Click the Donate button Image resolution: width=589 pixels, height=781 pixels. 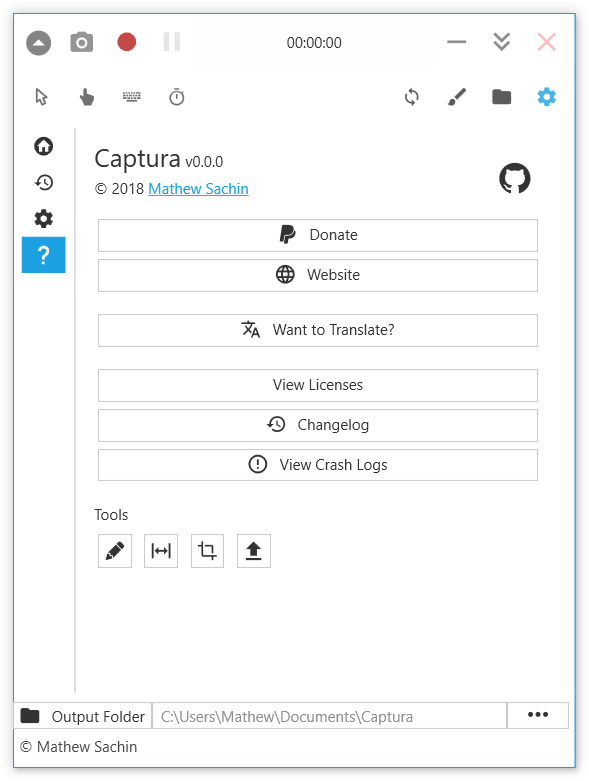pyautogui.click(x=318, y=235)
